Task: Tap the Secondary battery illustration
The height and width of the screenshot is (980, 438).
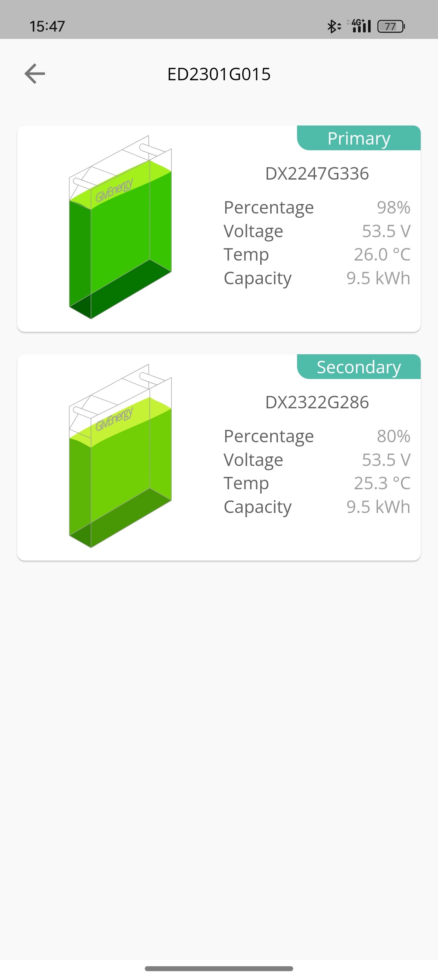Action: click(120, 456)
